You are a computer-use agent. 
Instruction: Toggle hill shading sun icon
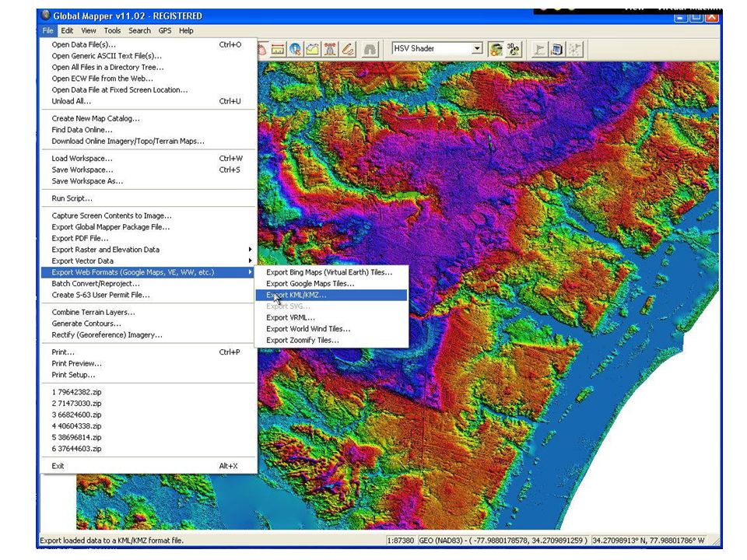(x=496, y=48)
